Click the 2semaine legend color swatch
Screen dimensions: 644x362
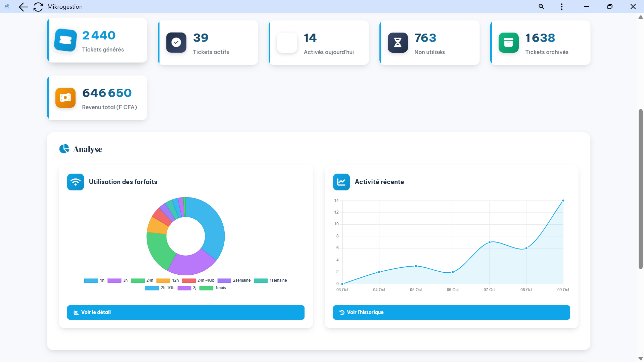[224, 280]
